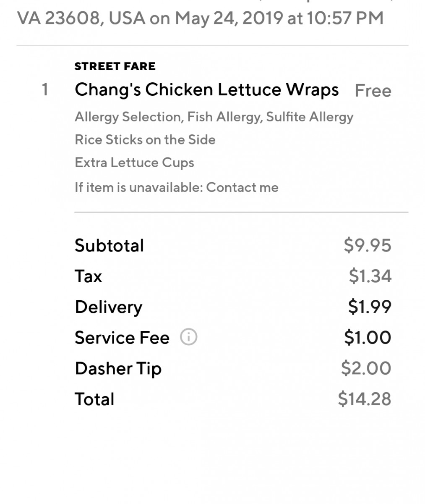Tap the Chang's Chicken Lettuce Wraps item
This screenshot has height=504, width=425.
pos(206,90)
